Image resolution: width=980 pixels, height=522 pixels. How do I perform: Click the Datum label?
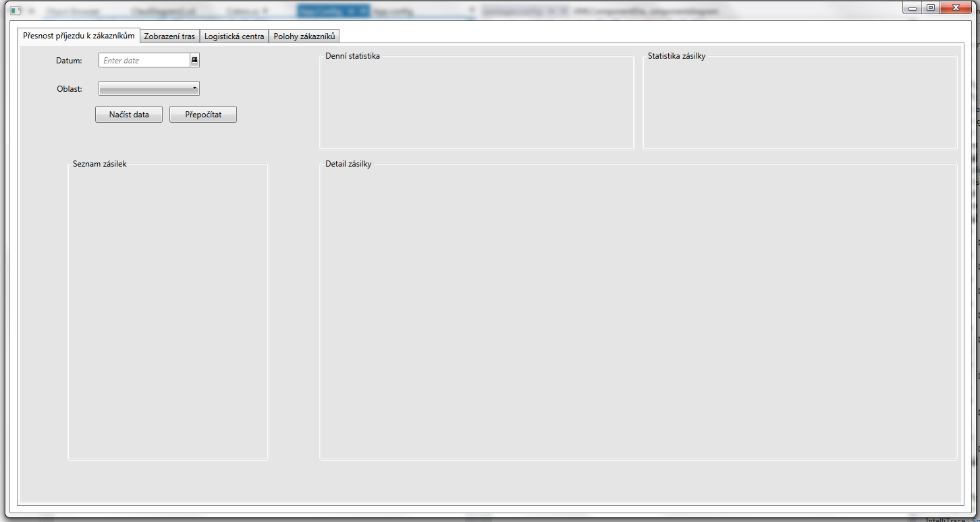(x=69, y=61)
